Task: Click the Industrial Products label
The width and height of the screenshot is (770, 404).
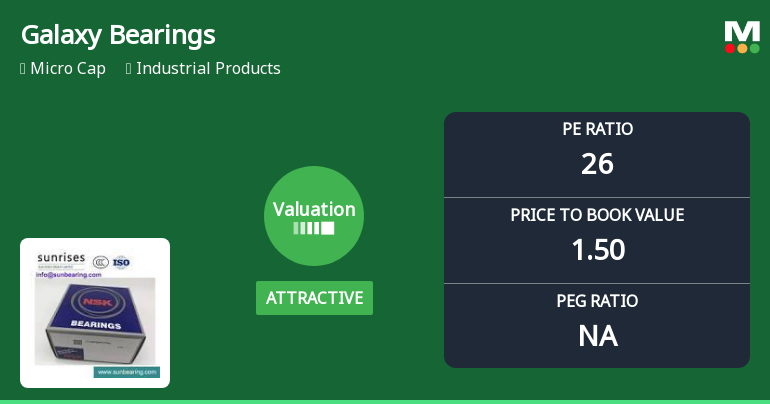Action: tap(208, 69)
